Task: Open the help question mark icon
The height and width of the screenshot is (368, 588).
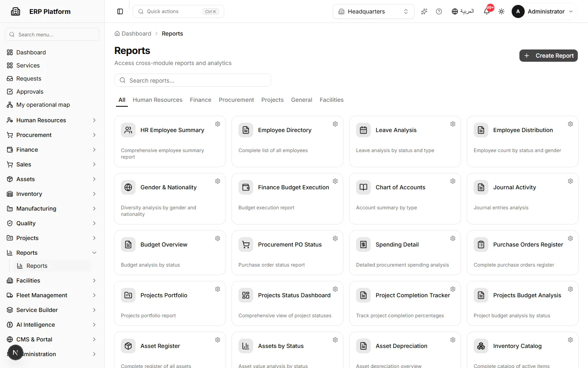Action: [x=439, y=11]
